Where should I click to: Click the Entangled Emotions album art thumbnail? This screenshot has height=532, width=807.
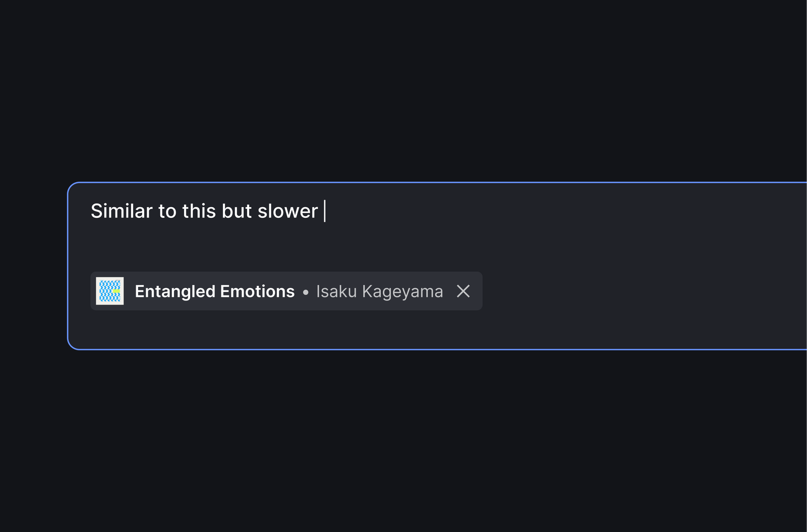110,291
